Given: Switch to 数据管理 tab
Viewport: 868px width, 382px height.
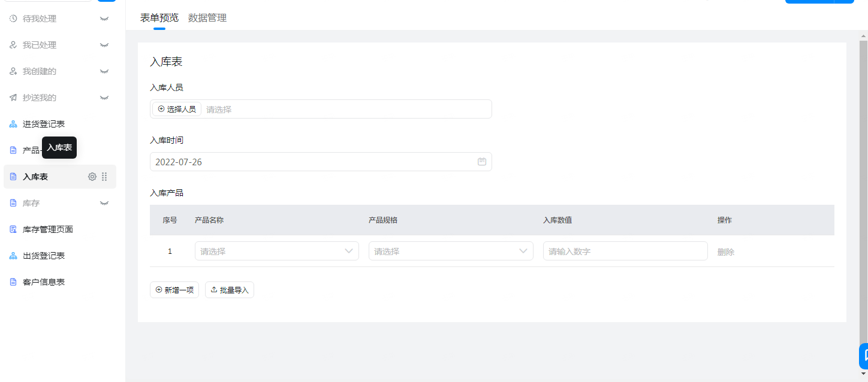Looking at the screenshot, I should coord(207,18).
